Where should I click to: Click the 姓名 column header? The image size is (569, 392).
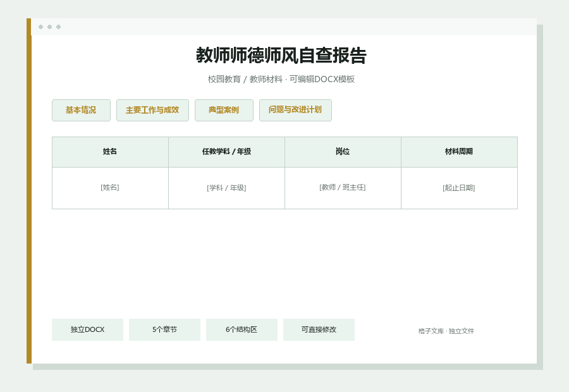pyautogui.click(x=110, y=152)
